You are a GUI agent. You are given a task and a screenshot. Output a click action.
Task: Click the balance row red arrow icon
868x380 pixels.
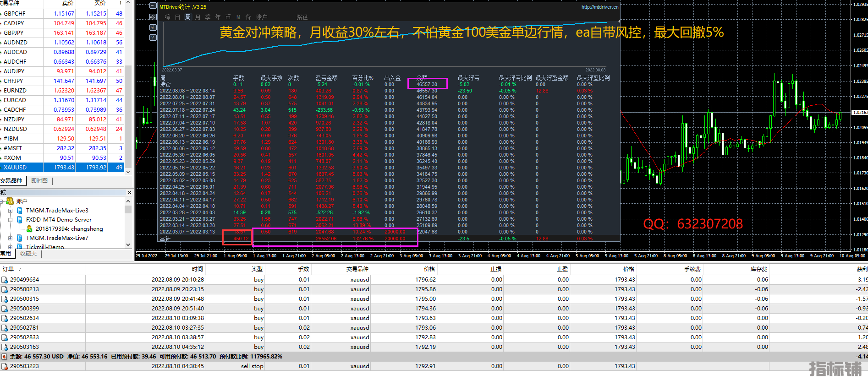click(5, 357)
